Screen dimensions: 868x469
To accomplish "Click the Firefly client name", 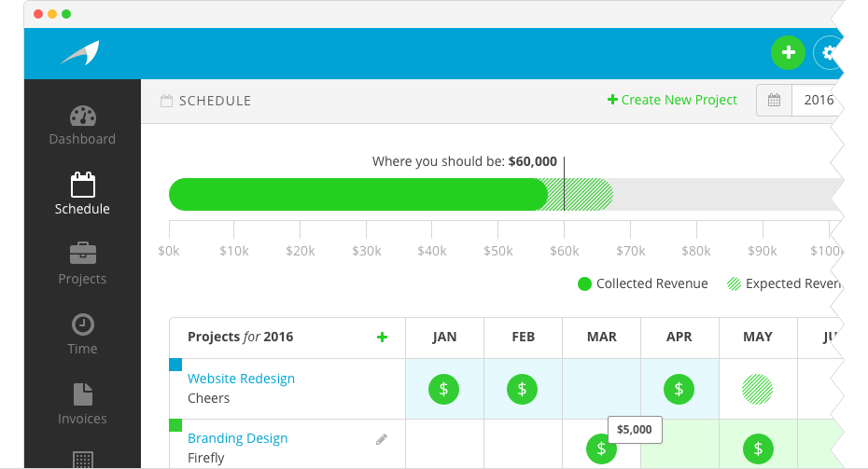I will [206, 458].
